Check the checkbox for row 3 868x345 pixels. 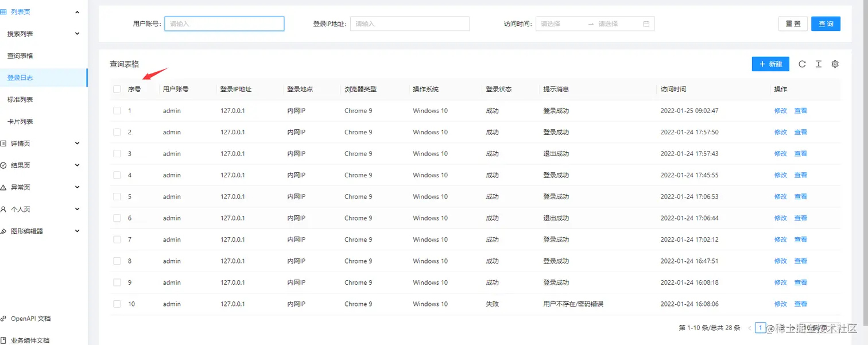(117, 154)
